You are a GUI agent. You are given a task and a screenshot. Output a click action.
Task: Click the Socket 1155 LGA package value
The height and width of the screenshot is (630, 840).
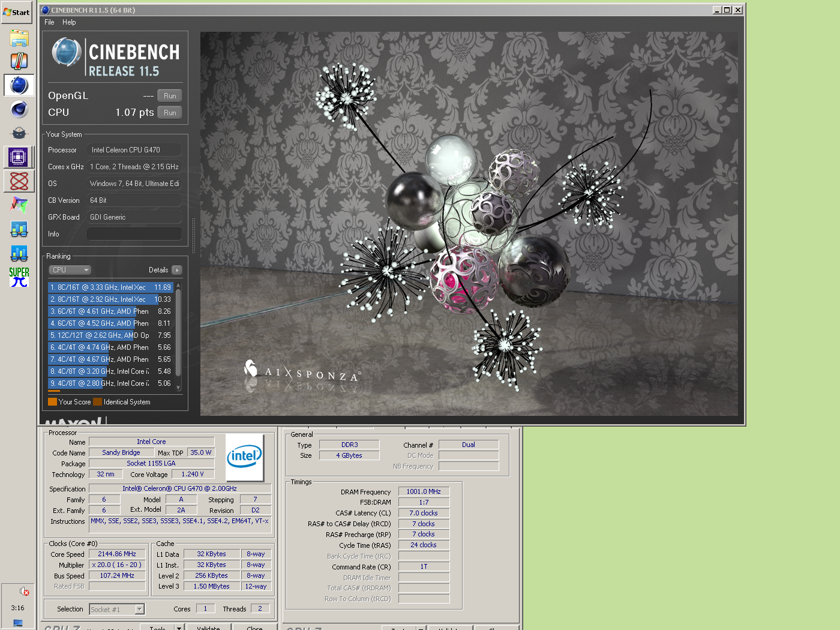click(151, 463)
